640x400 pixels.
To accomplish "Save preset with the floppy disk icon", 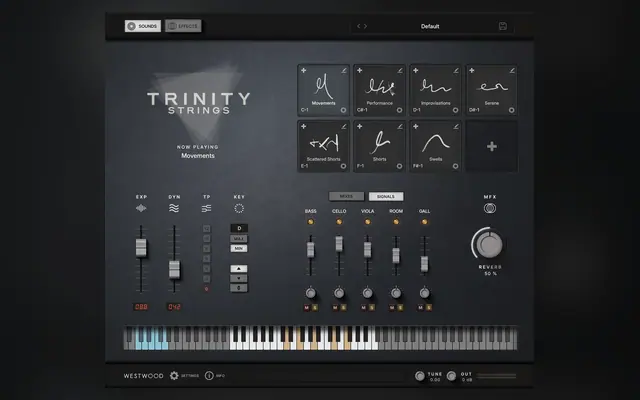I will [503, 26].
